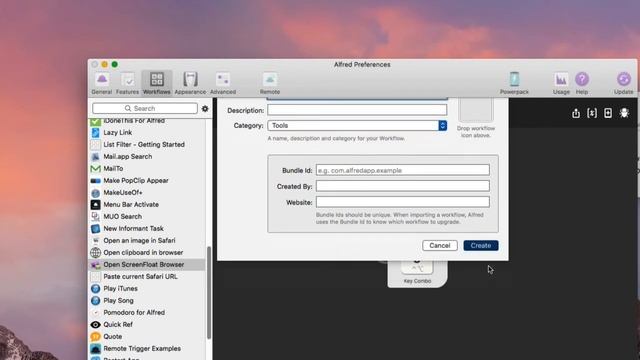The width and height of the screenshot is (640, 360).
Task: Click the Key Combo hotkey object
Action: (417, 273)
